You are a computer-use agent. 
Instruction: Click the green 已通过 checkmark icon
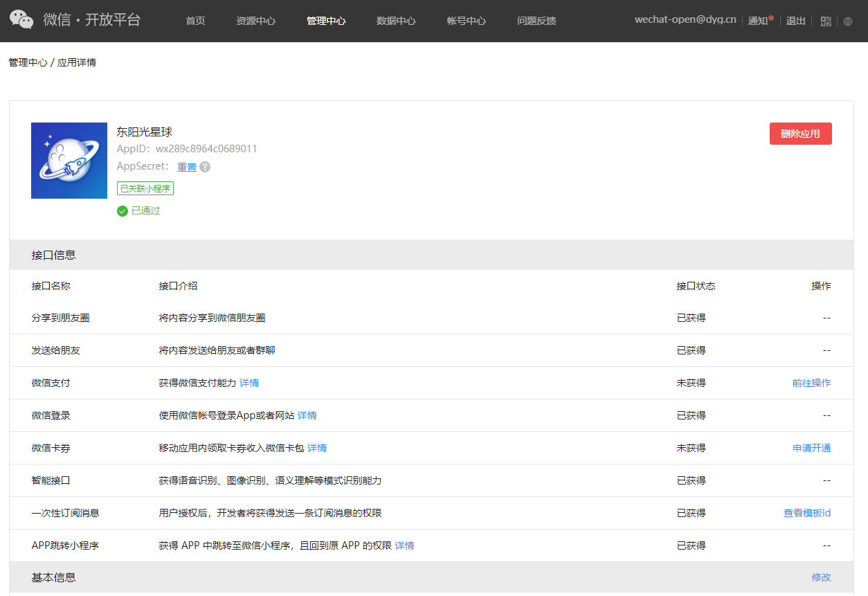[x=123, y=210]
